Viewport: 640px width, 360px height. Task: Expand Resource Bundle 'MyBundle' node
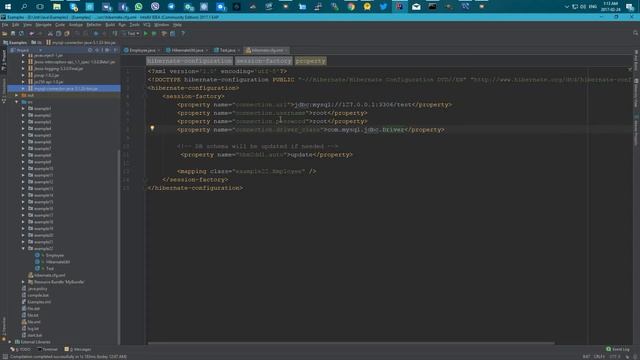coord(23,282)
